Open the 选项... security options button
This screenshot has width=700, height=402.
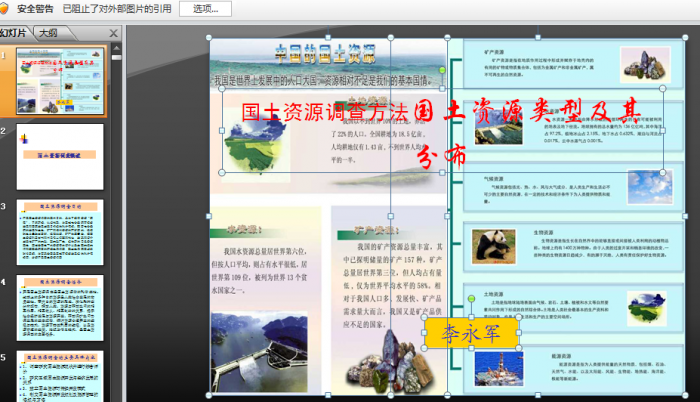click(x=205, y=9)
